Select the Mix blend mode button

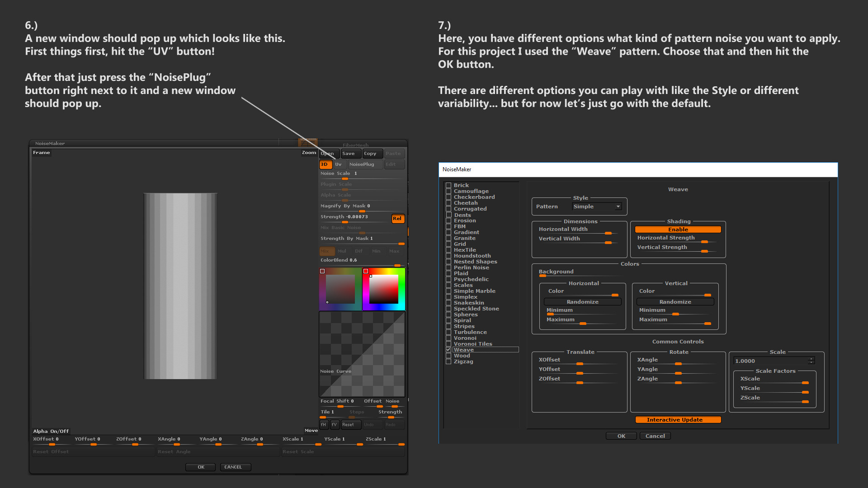coord(327,251)
